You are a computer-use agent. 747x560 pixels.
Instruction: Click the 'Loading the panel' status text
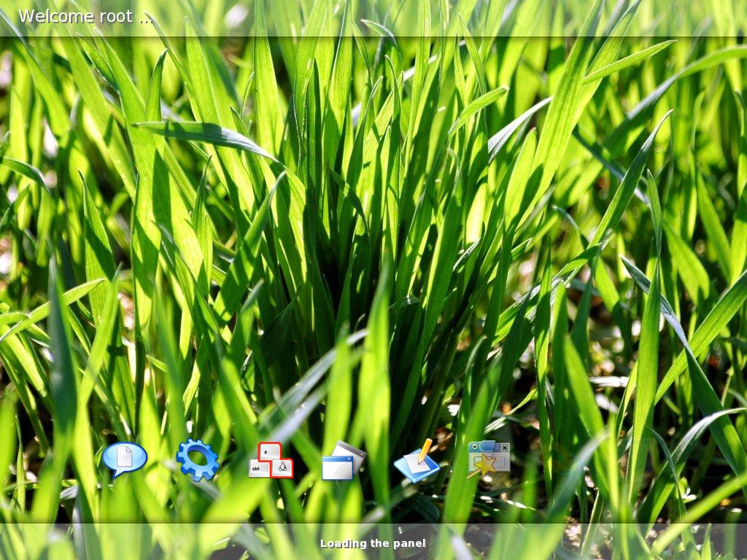point(373,543)
